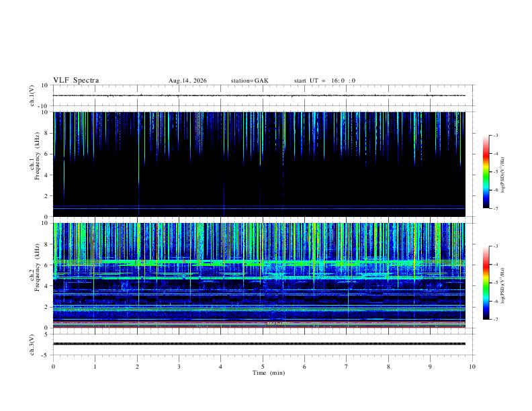Click the lower PSD color scale bar
The image size is (532, 411).
[x=486, y=283]
